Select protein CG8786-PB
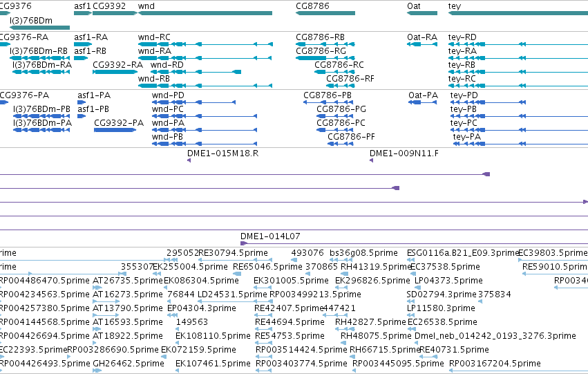Screen dimensions: 588x374 click(328, 102)
